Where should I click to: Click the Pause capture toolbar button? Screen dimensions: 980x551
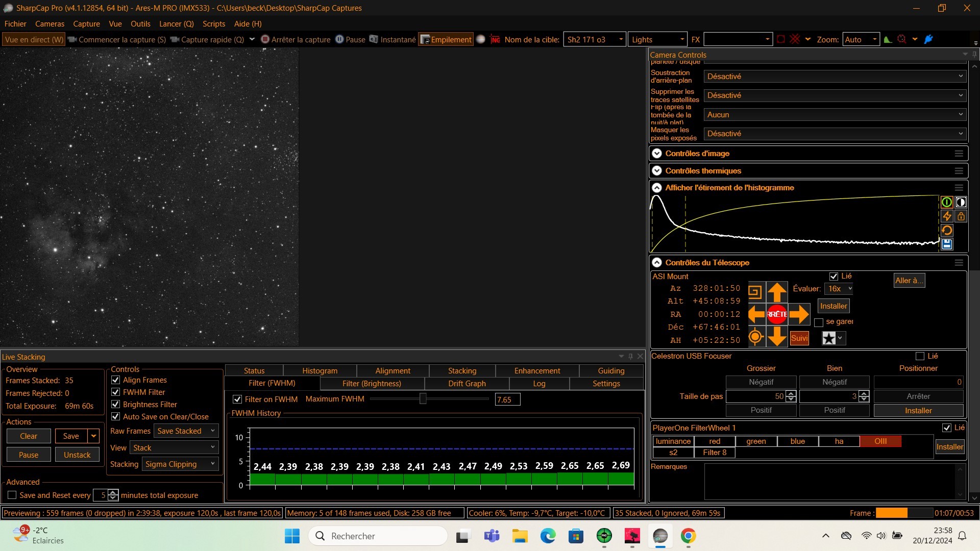350,39
